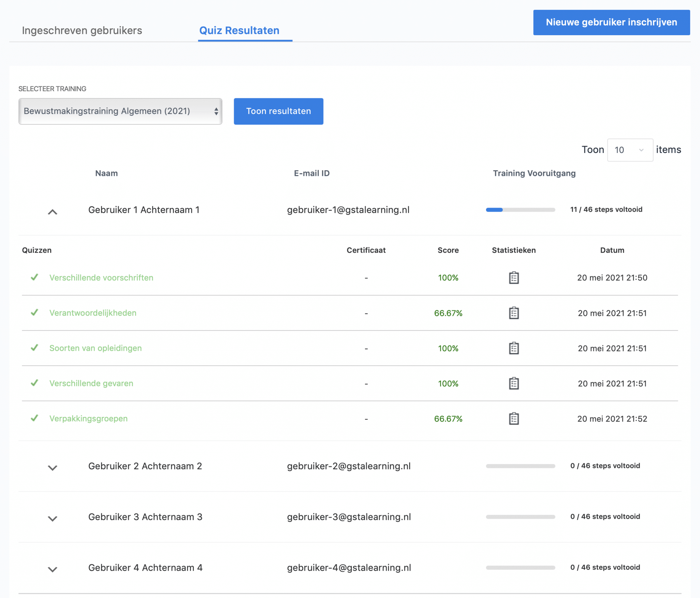Select the Quiz Resultaten tab
700x598 pixels.
tap(239, 30)
